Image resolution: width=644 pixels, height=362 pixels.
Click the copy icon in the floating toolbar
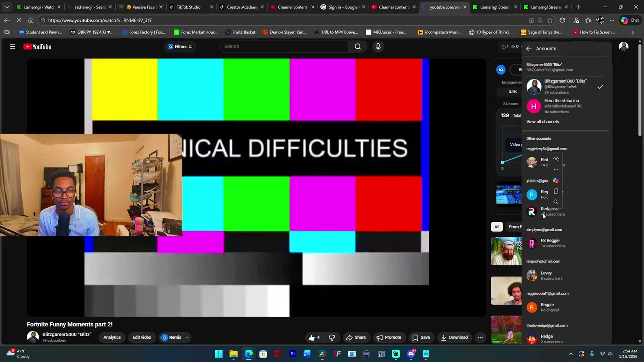click(x=556, y=191)
